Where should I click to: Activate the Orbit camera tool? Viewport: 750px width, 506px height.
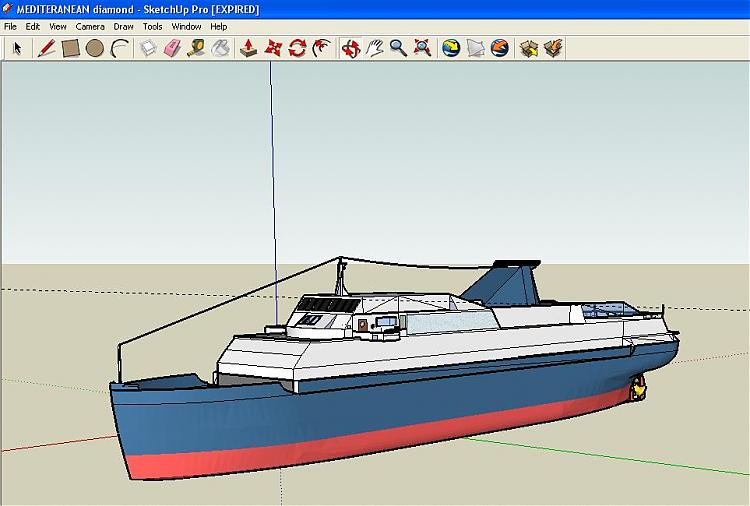click(351, 48)
